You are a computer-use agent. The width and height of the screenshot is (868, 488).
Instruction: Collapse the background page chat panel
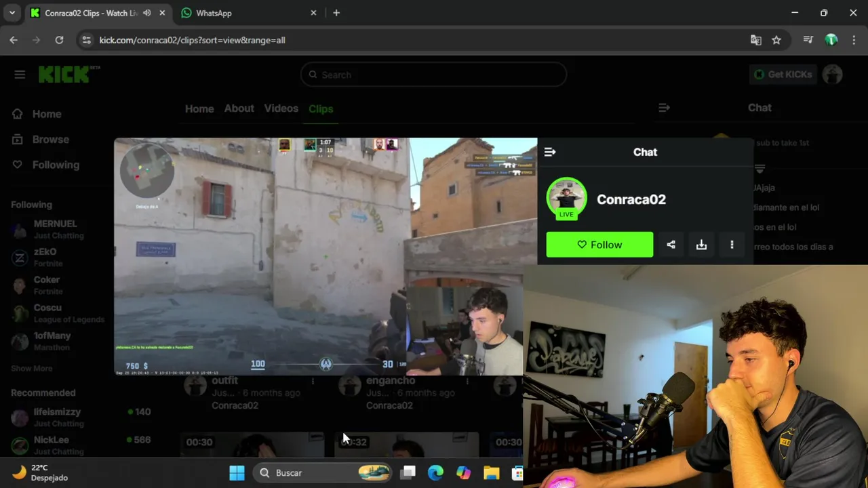tap(664, 108)
